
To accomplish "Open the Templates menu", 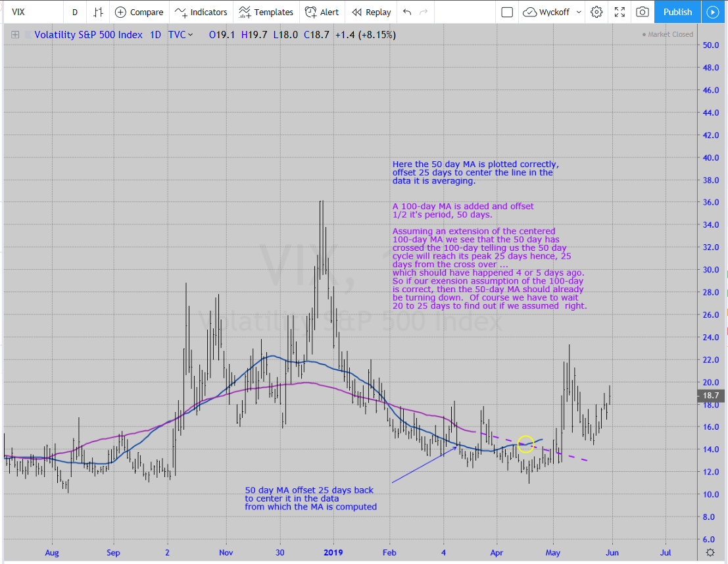I will coord(266,12).
